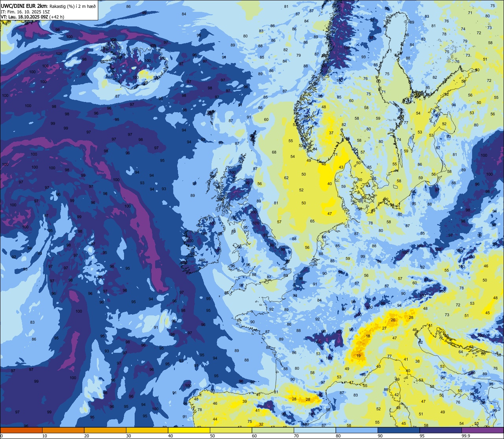Click the forecast offset '(+42 h)'
Image resolution: width=504 pixels, height=439 pixels.
[x=57, y=17]
